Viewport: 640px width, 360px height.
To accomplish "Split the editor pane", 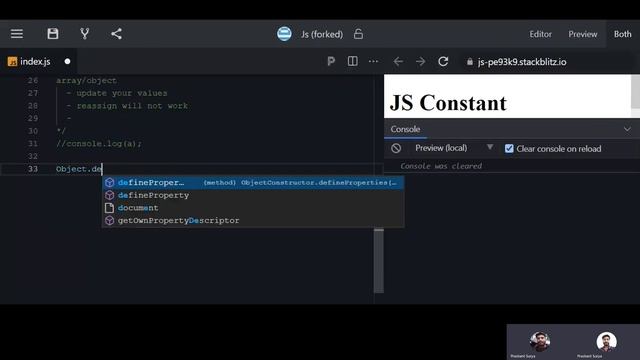I will pyautogui.click(x=353, y=62).
